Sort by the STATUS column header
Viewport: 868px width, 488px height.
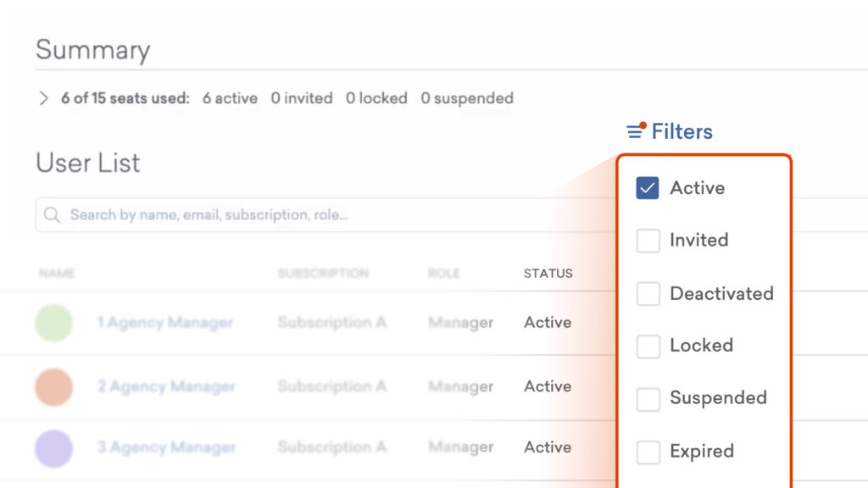pyautogui.click(x=548, y=274)
